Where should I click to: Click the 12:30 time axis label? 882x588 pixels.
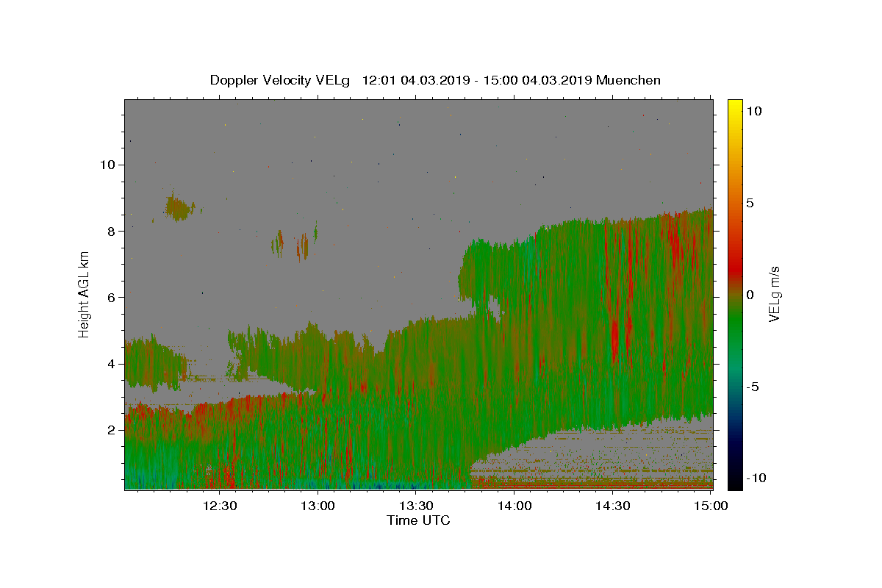pos(219,506)
